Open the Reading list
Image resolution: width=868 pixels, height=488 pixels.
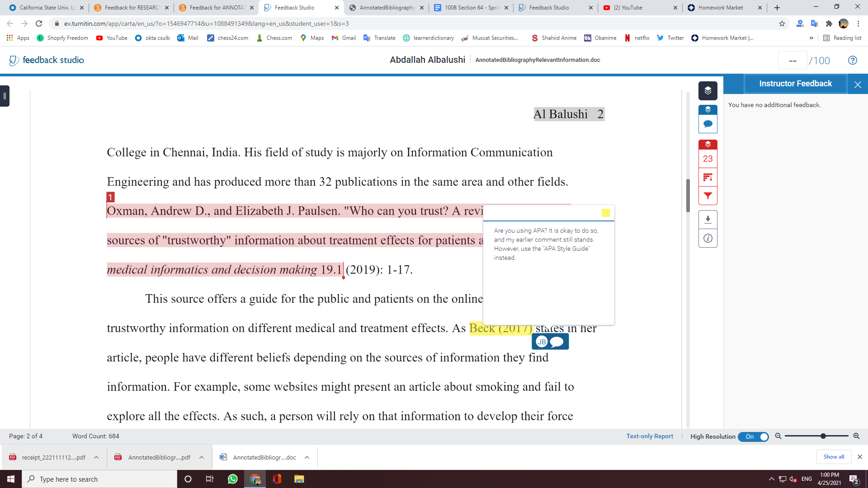pyautogui.click(x=842, y=38)
